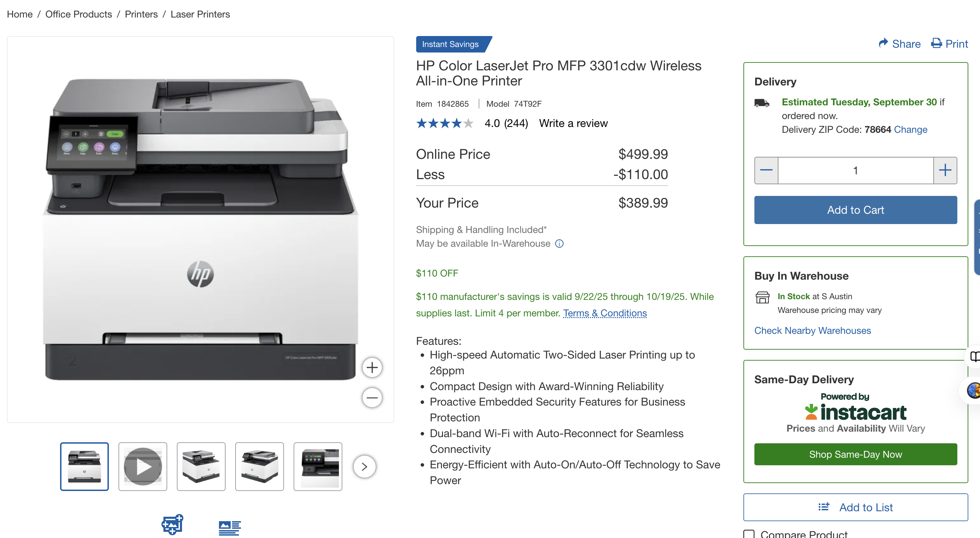
Task: Open the Terms & Conditions link
Action: point(605,313)
